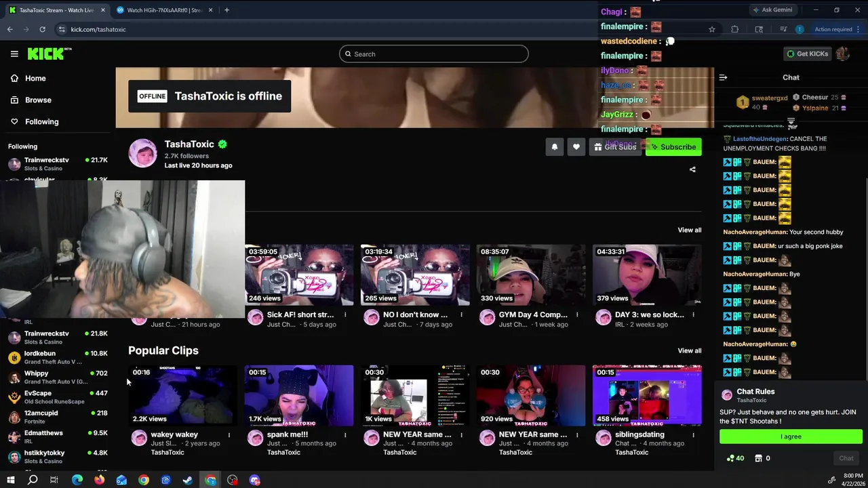Click the Kick search field
Screen dimensions: 868x488
[x=434, y=54]
